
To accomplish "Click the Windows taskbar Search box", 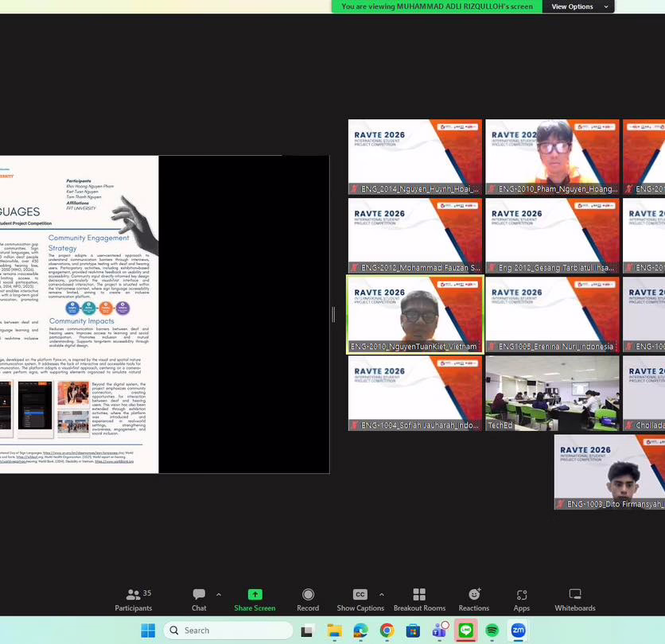I will [228, 630].
